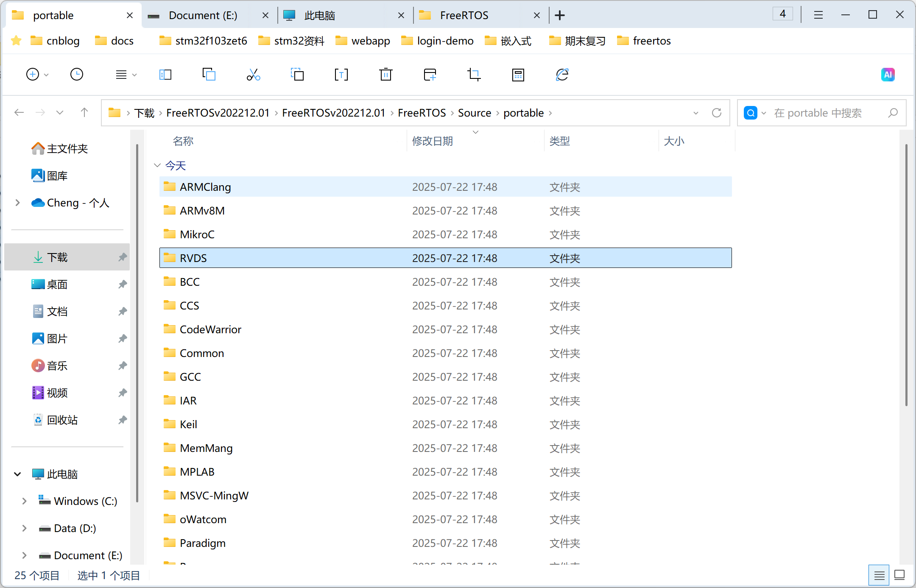The image size is (916, 588).
Task: Switch to the Document (E:) tab
Action: tap(203, 16)
